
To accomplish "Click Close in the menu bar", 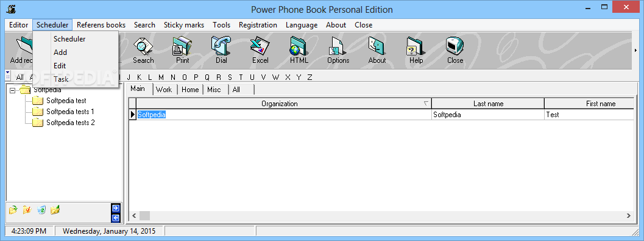I will (x=364, y=25).
